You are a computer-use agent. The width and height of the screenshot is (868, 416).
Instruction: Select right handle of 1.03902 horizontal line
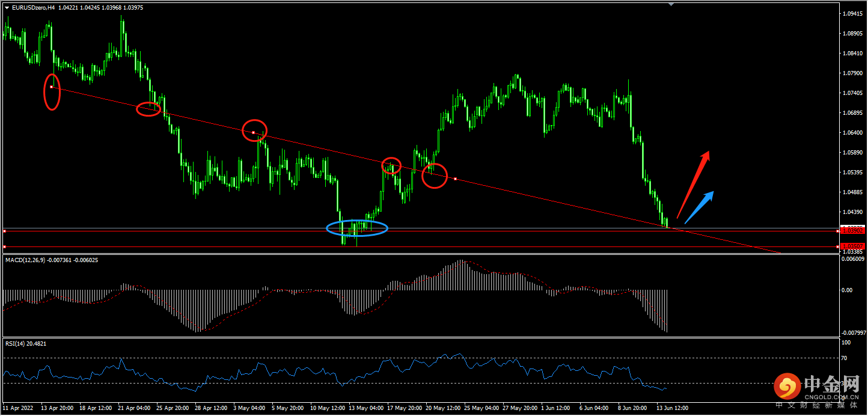(838, 231)
